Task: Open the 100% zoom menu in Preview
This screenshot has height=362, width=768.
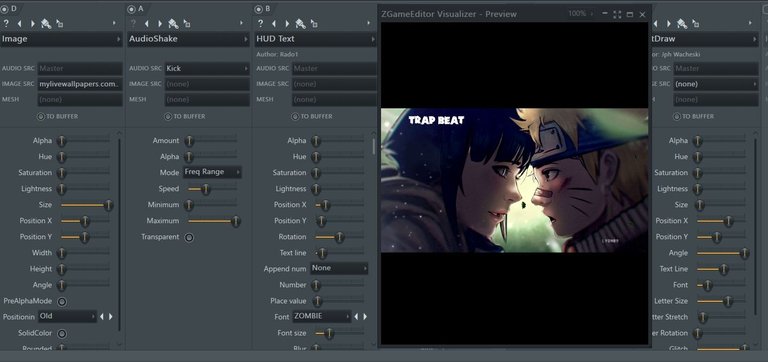Action: click(580, 14)
